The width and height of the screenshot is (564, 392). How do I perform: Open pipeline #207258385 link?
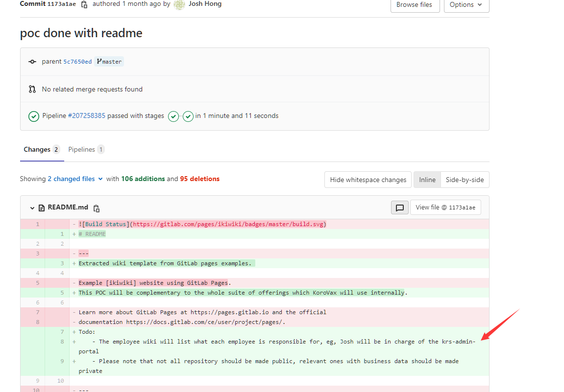(86, 116)
